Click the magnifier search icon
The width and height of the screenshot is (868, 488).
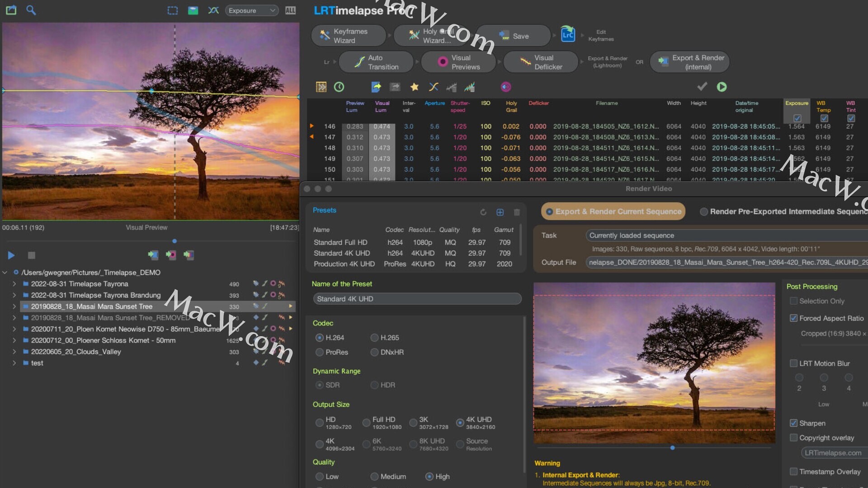(31, 10)
